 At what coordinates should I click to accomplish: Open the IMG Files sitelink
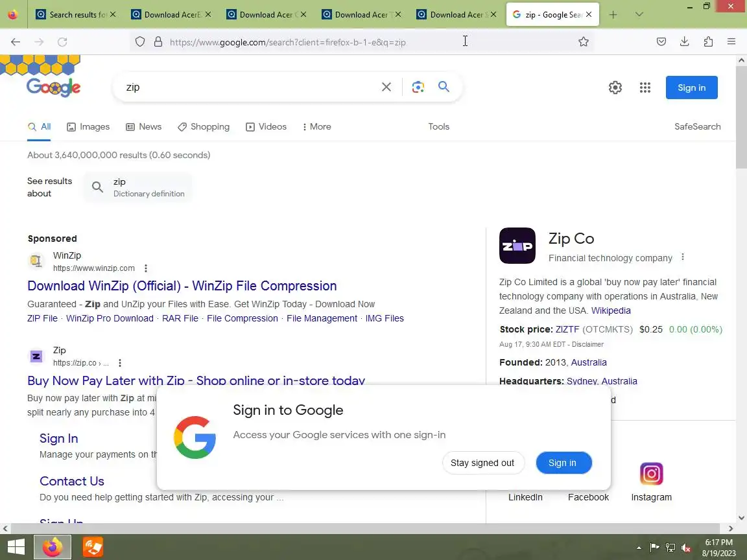pos(385,318)
